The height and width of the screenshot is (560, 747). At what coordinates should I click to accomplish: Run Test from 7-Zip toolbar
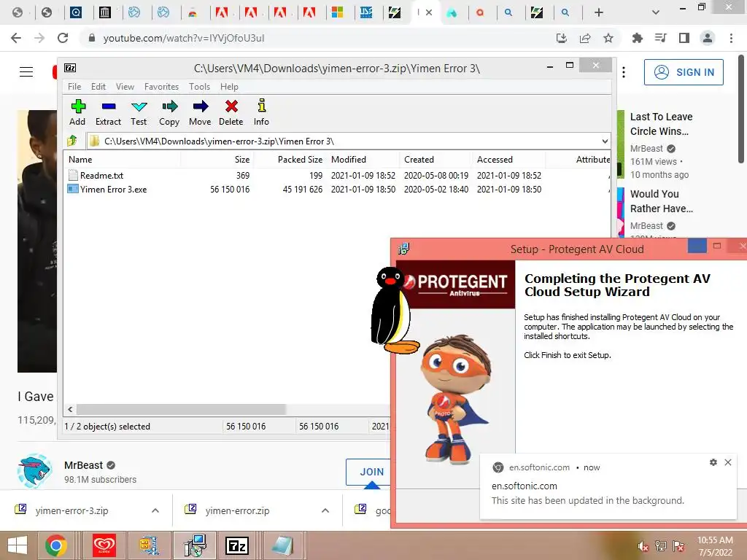[139, 112]
